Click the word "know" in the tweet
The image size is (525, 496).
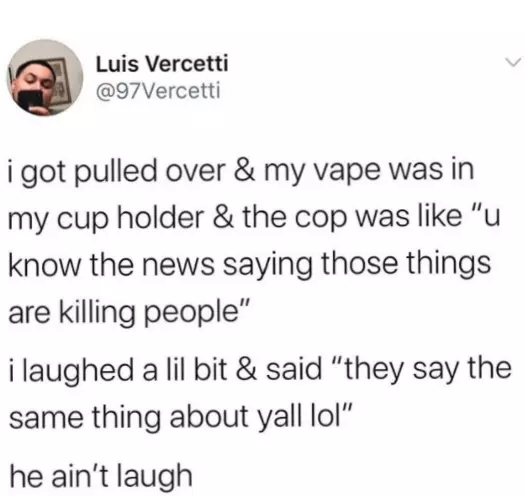45,263
